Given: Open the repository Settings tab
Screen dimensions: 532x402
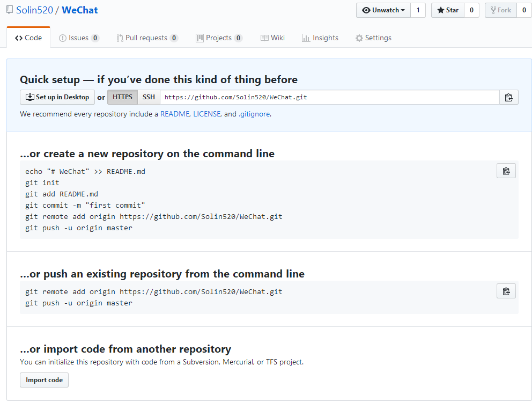Looking at the screenshot, I should pyautogui.click(x=373, y=38).
